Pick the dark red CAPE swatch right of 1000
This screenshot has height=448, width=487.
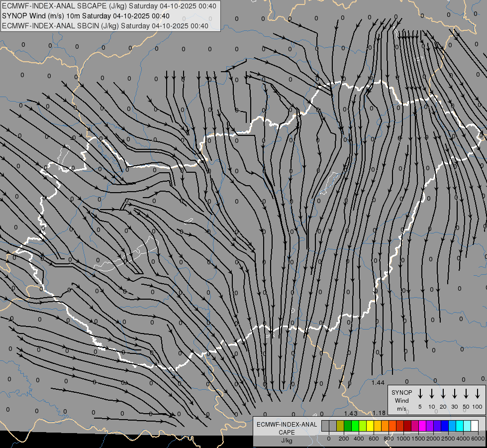click(x=407, y=426)
